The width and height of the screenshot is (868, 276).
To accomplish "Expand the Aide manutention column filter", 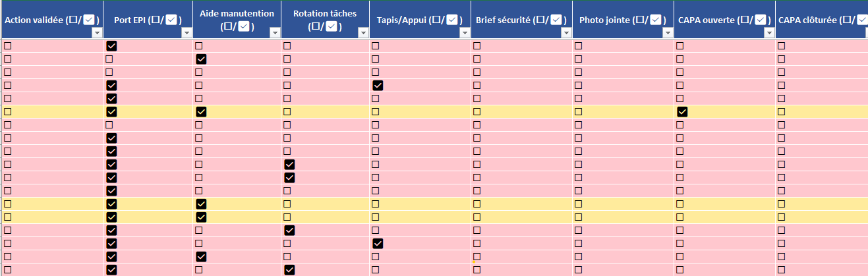I will [x=274, y=32].
